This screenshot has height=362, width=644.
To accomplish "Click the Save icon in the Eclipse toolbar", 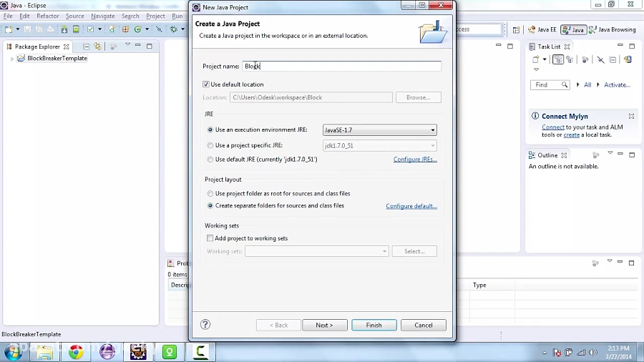I will (x=27, y=29).
